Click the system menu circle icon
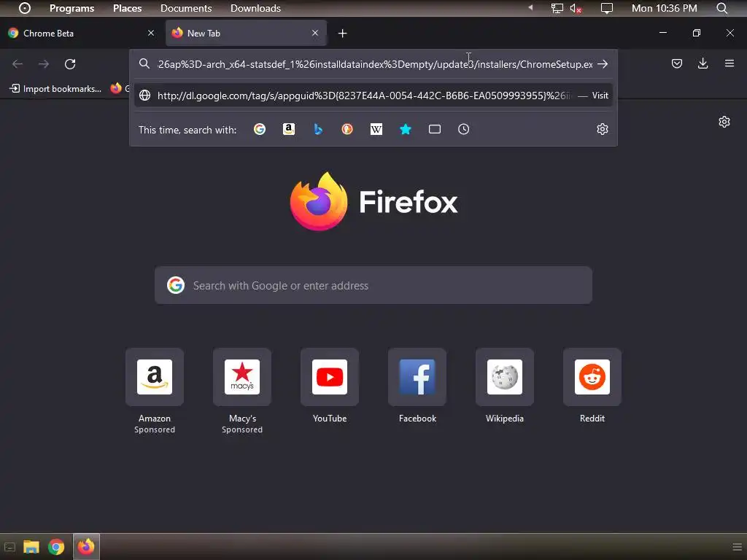This screenshot has width=747, height=560. coord(25,8)
